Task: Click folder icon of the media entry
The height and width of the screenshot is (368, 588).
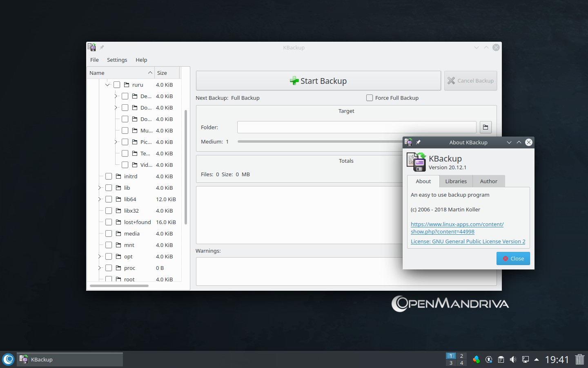Action: point(118,233)
